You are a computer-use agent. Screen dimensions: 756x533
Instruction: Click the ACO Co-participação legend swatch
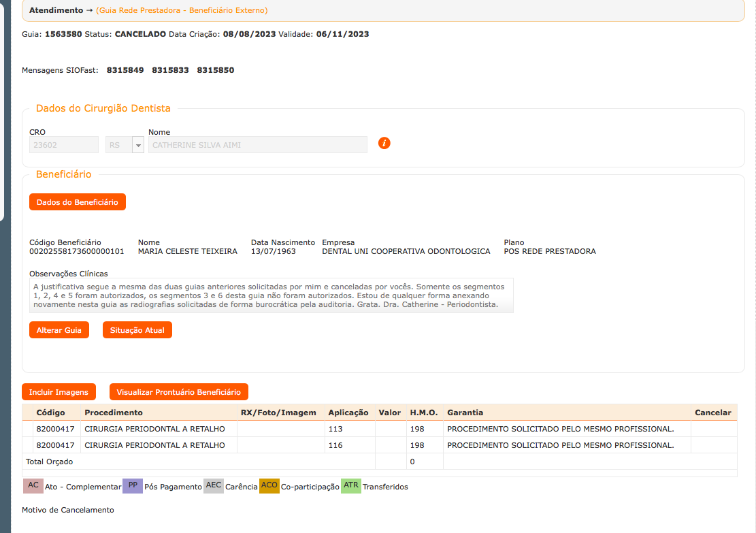(x=269, y=486)
